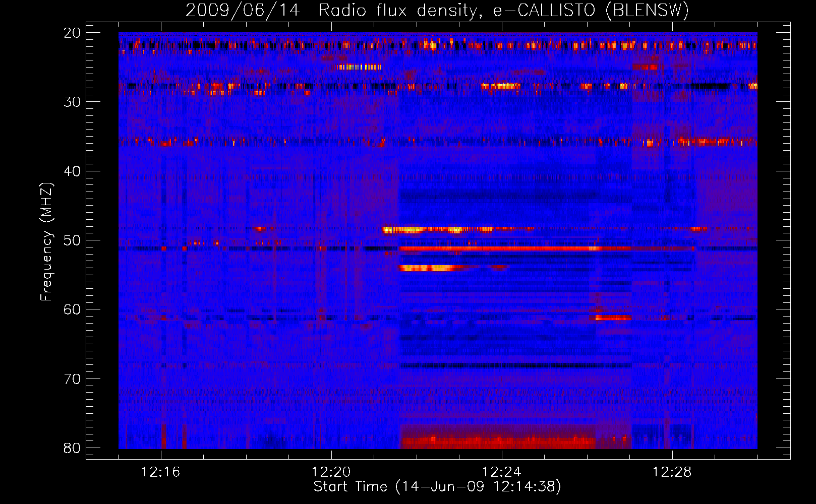Select the 12:20 time tick label
Screen dimensions: 816x504
click(x=331, y=472)
